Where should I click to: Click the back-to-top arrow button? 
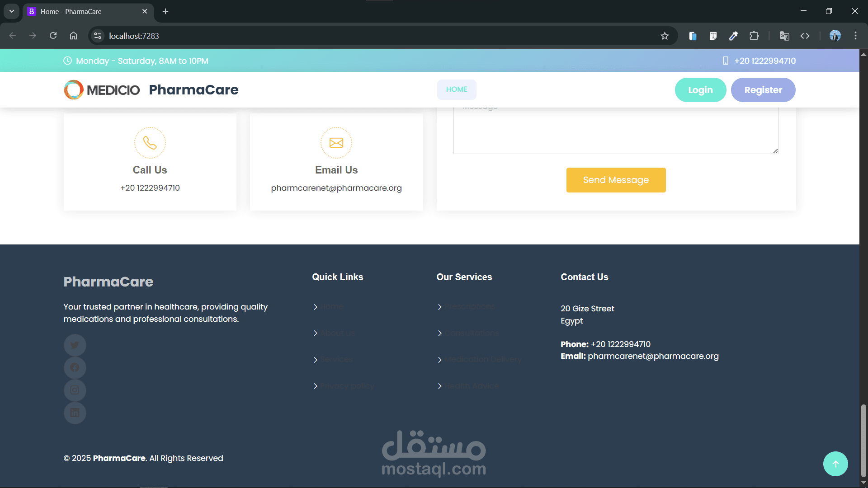pyautogui.click(x=835, y=464)
